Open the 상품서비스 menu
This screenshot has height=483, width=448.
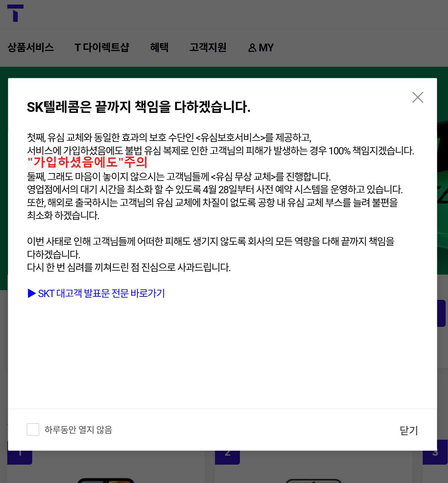pos(31,47)
